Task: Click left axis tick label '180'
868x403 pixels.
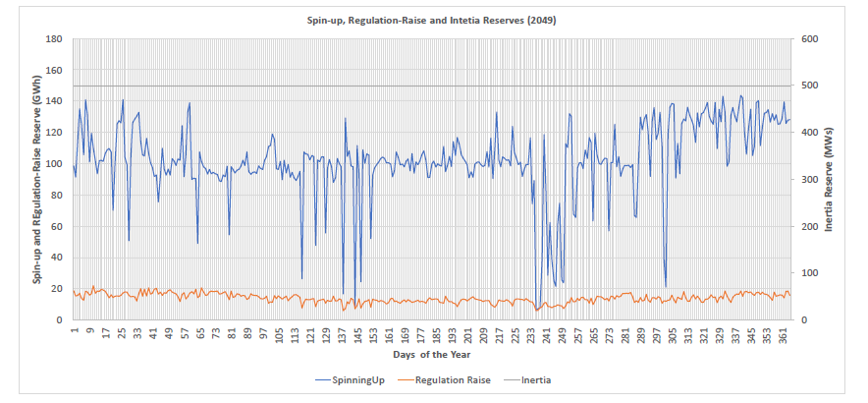Action: coord(55,39)
